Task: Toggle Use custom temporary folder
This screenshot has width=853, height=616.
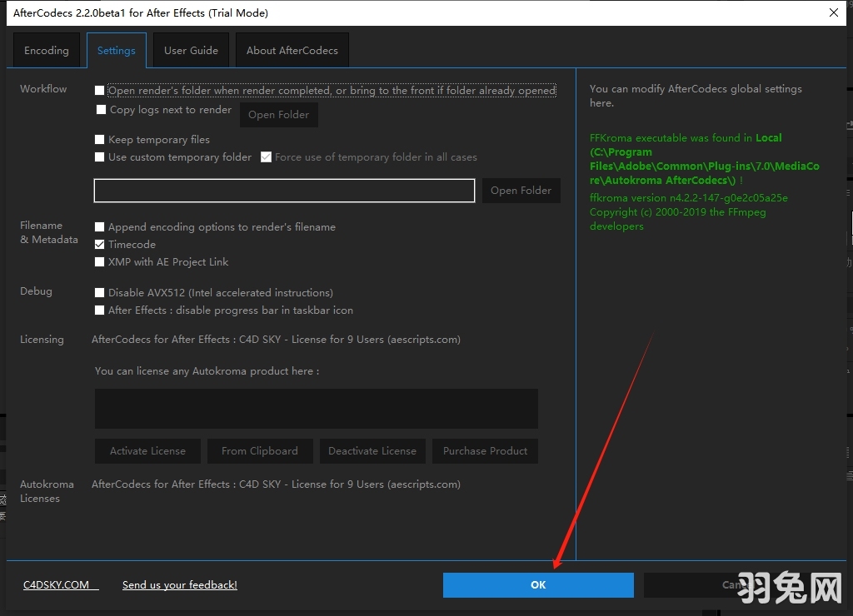Action: coord(100,157)
